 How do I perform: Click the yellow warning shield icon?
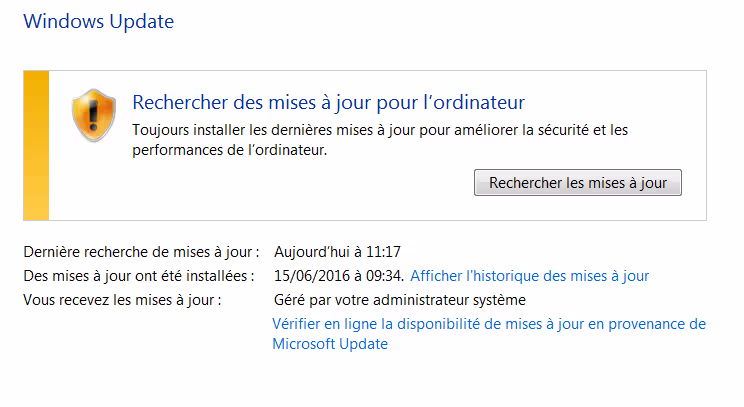(93, 116)
